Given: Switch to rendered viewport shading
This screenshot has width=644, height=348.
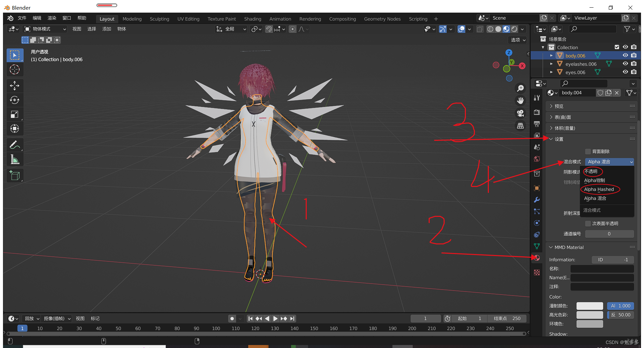Looking at the screenshot, I should (x=514, y=29).
